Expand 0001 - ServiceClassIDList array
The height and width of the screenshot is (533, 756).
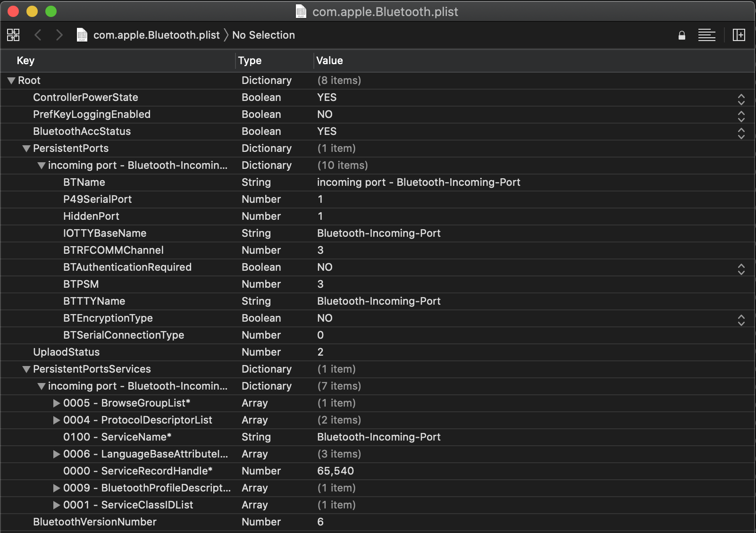coord(57,505)
